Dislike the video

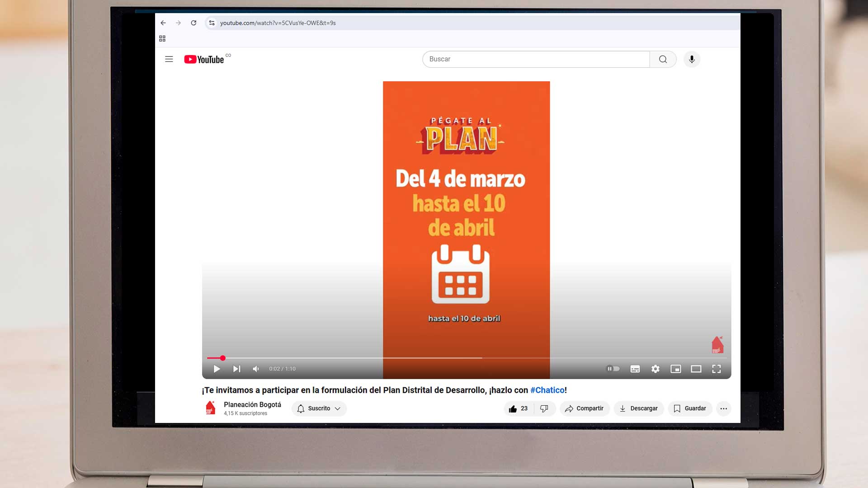pyautogui.click(x=544, y=408)
